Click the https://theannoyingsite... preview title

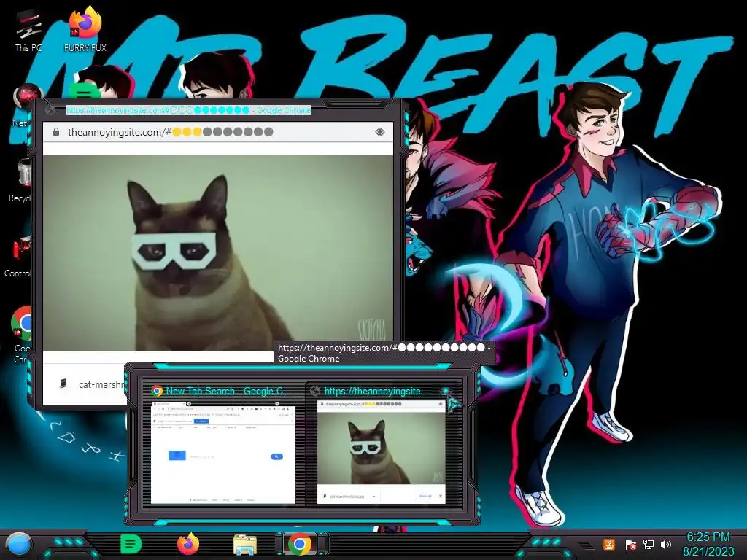pos(379,392)
